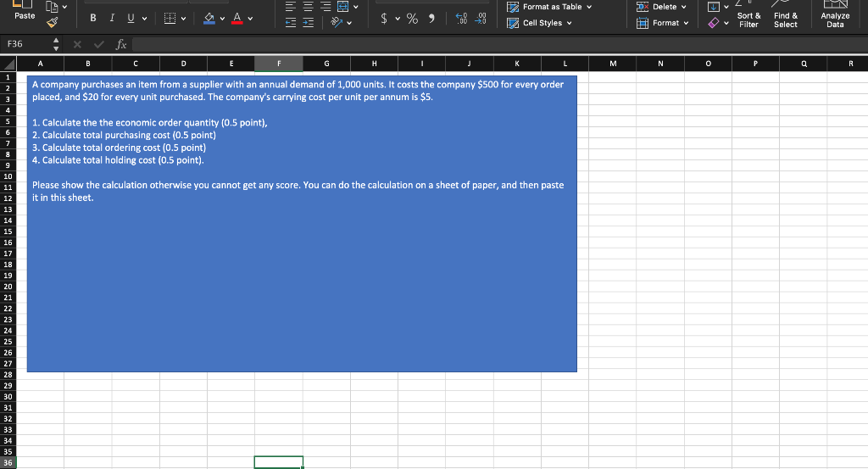Click the Name Box showing F36
The width and height of the screenshot is (868, 469).
click(25, 44)
